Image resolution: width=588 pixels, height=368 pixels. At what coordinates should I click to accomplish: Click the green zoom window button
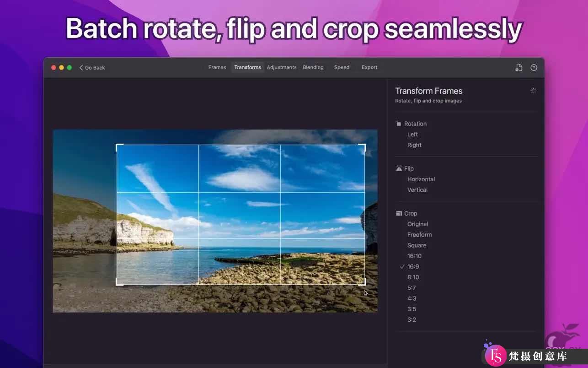click(69, 67)
